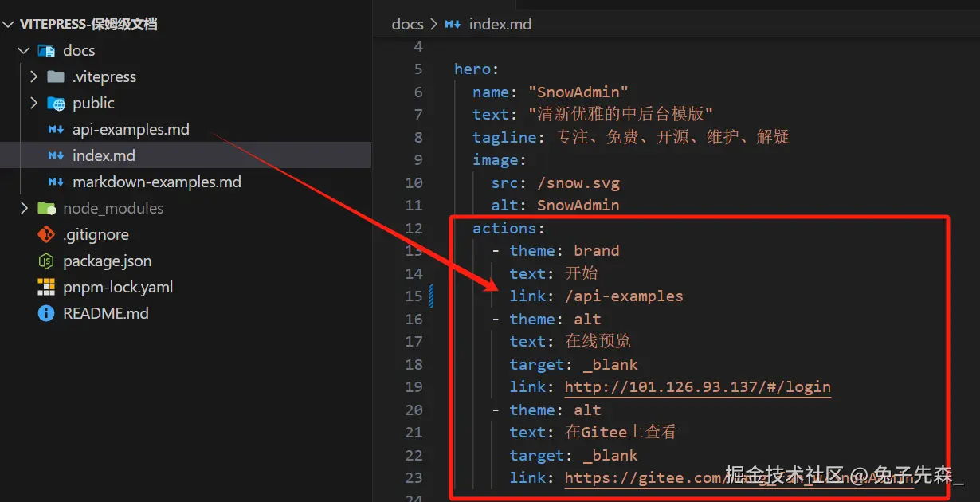Viewport: 980px width, 502px height.
Task: Select the public folder name
Action: (x=93, y=104)
